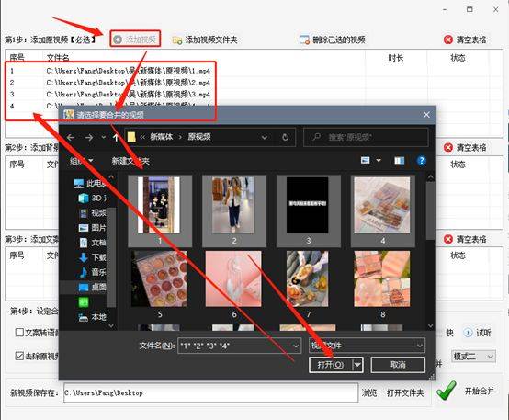Click the blue help question mark icon
Screen dimensions: 509x420
421,161
